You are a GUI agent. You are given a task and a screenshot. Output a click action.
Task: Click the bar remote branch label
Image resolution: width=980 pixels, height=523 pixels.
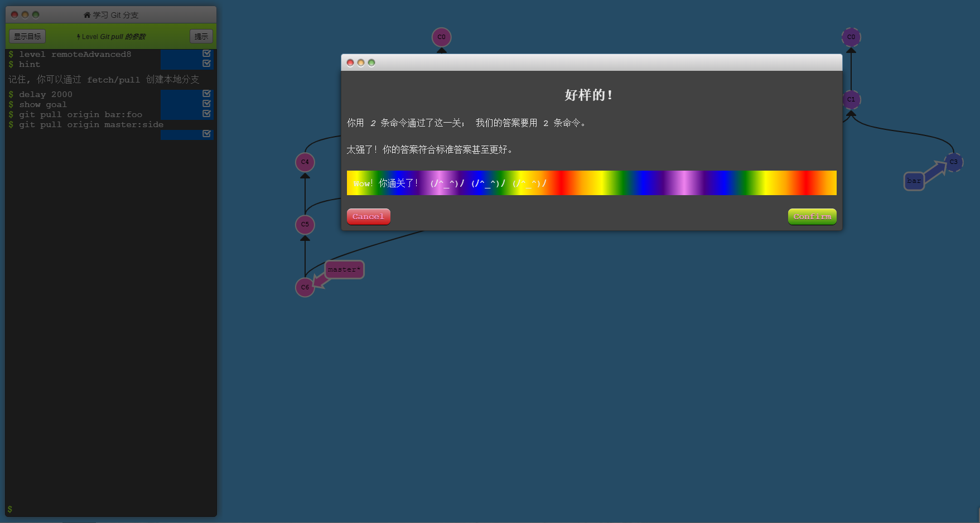coord(914,181)
